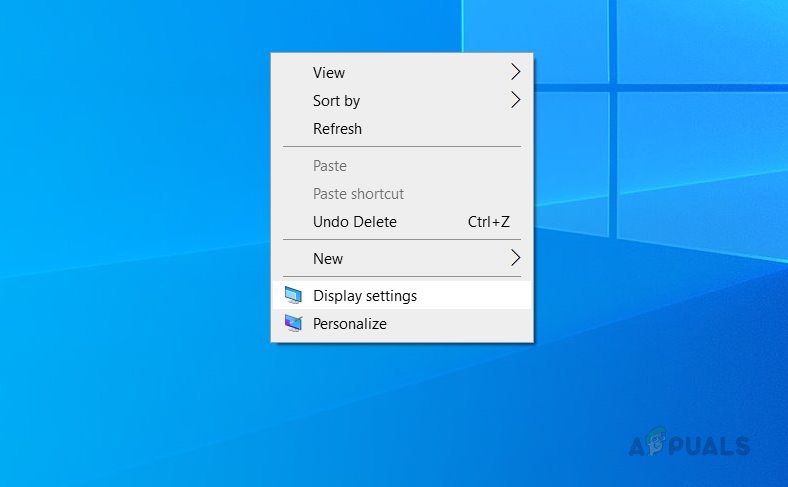Open Display settings from the menu
This screenshot has width=788, height=487.
(x=402, y=295)
